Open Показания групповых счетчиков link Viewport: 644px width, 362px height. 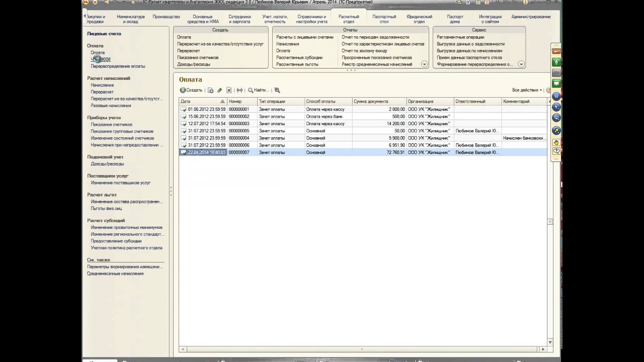(x=122, y=131)
